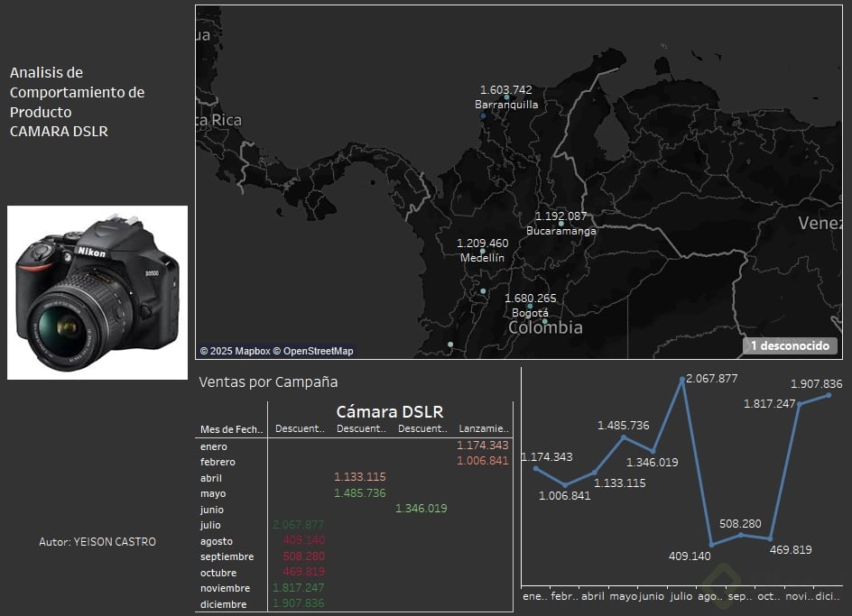This screenshot has height=616, width=852.
Task: Click the July peak point on line chart
Action: pyautogui.click(x=682, y=380)
